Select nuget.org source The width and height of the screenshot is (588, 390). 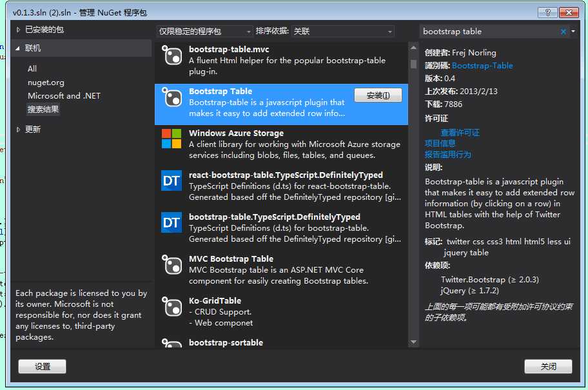(x=46, y=83)
